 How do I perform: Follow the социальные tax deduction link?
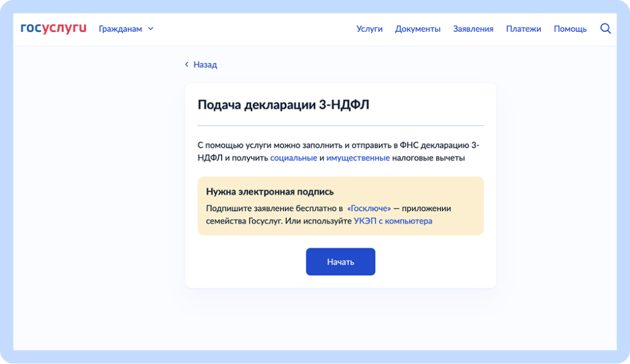[x=293, y=158]
